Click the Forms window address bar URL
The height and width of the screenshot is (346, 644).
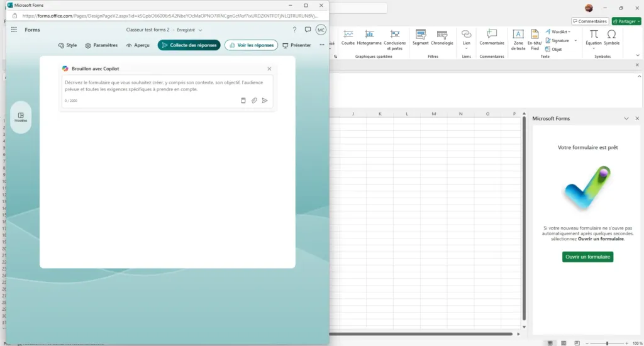(170, 16)
